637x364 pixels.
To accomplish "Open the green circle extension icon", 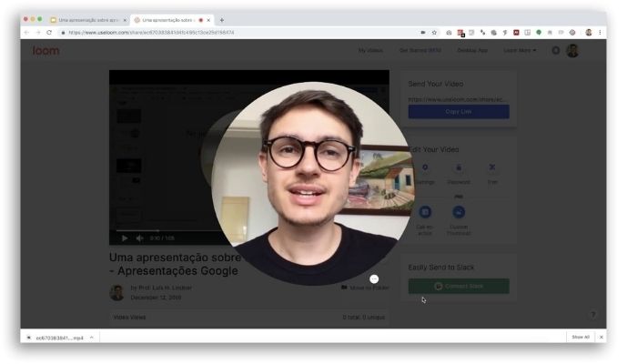I will tap(539, 33).
